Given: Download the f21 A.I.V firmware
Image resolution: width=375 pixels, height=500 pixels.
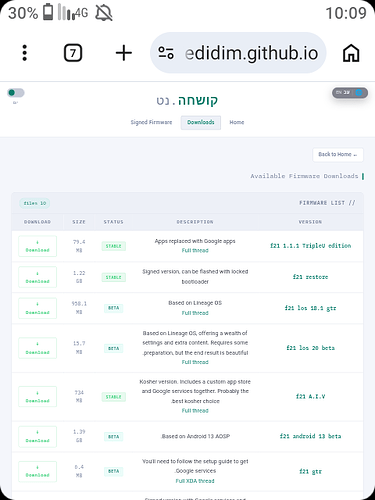Looking at the screenshot, I should coord(37,397).
